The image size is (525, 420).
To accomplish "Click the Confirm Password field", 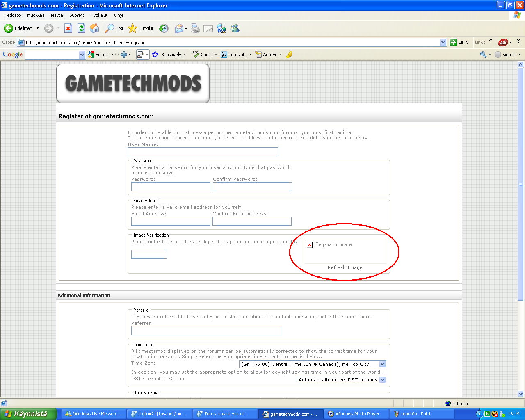I will [252, 187].
